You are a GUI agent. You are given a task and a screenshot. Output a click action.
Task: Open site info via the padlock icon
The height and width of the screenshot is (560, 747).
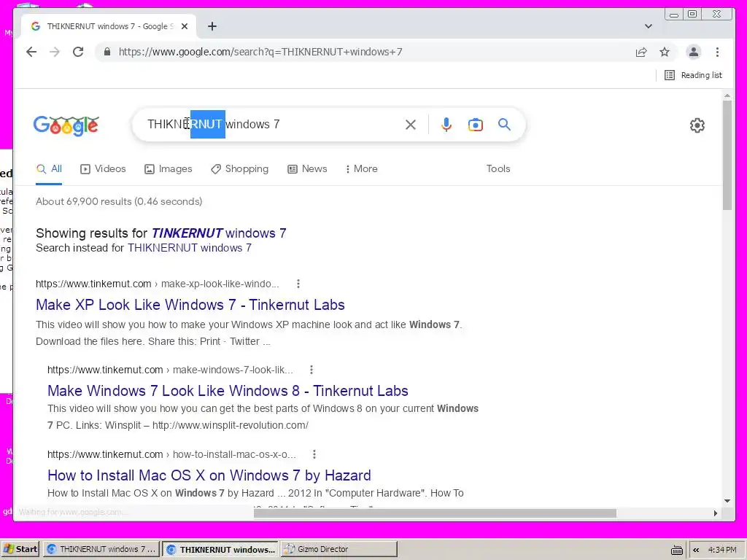107,52
